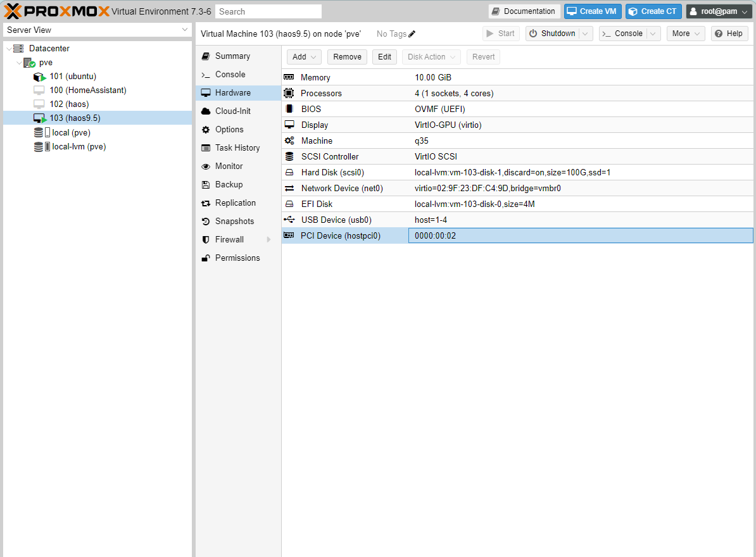756x557 pixels.
Task: Click the Replication arrows icon
Action: (207, 203)
